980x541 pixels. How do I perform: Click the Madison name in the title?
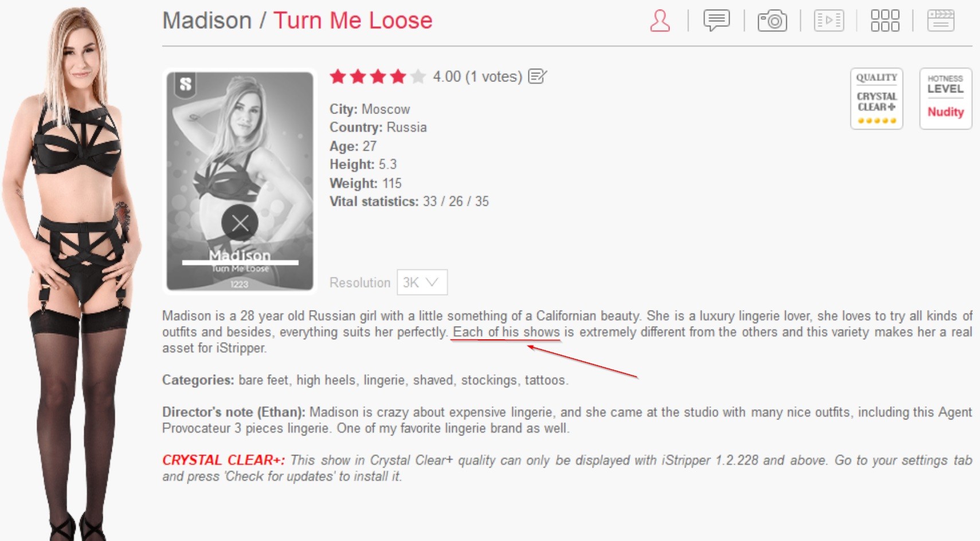pyautogui.click(x=207, y=21)
